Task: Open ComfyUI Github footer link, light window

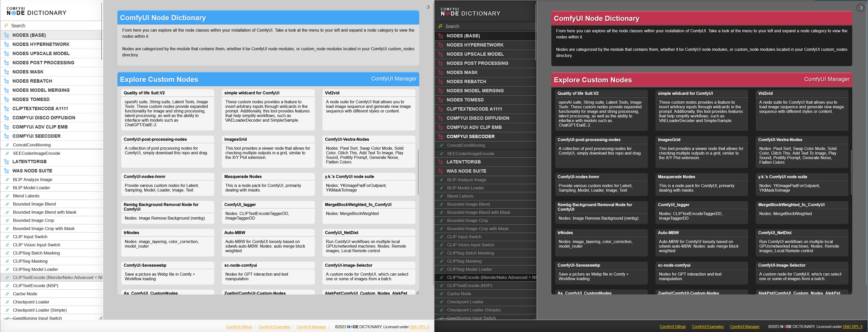Action: [x=239, y=327]
